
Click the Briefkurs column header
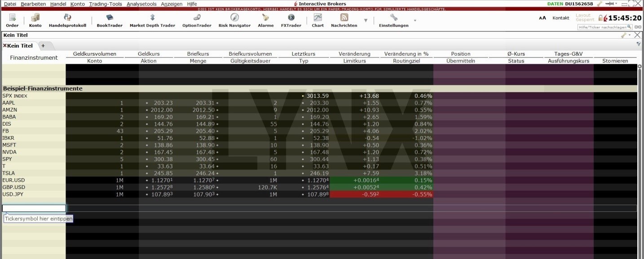click(198, 54)
